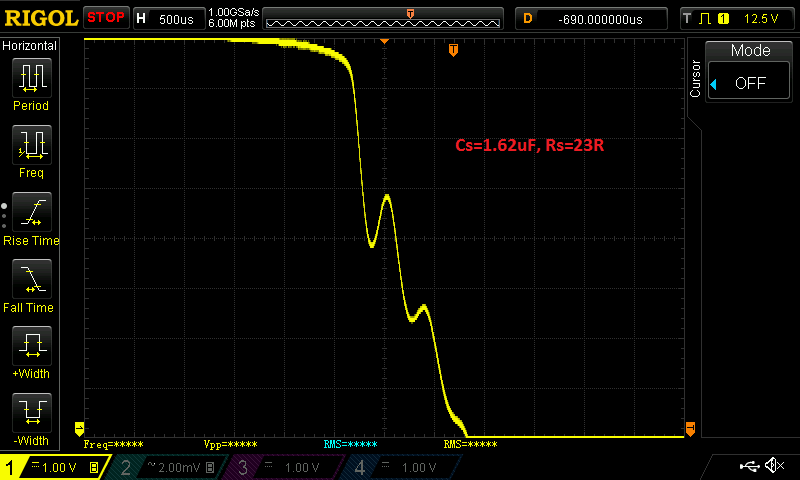The image size is (800, 480).
Task: Click the cyan RMS=***** measurement readout
Action: [x=351, y=444]
